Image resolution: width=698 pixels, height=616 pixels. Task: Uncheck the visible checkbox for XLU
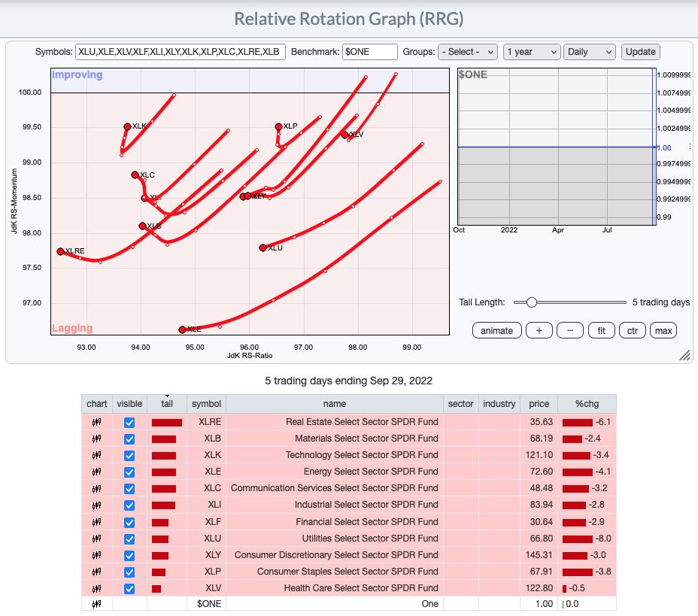point(129,539)
